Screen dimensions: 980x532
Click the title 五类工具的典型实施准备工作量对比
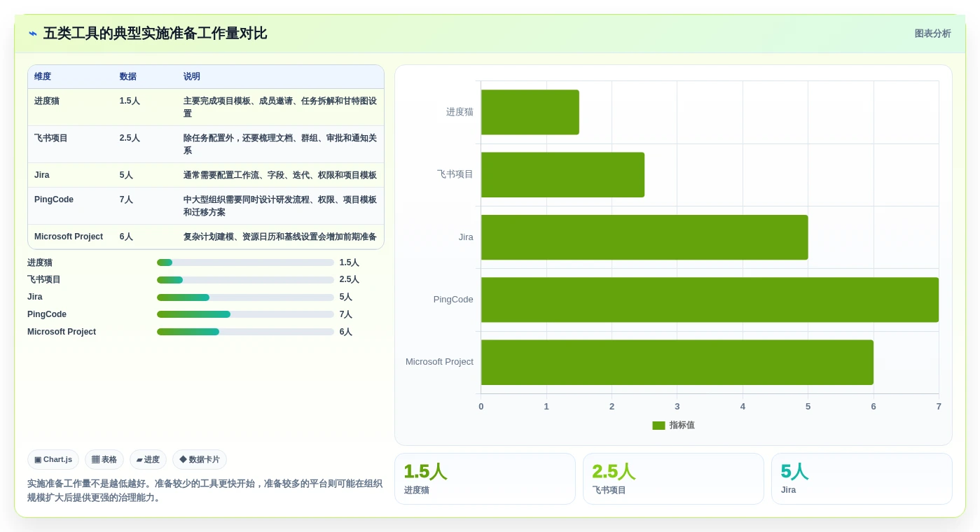155,34
